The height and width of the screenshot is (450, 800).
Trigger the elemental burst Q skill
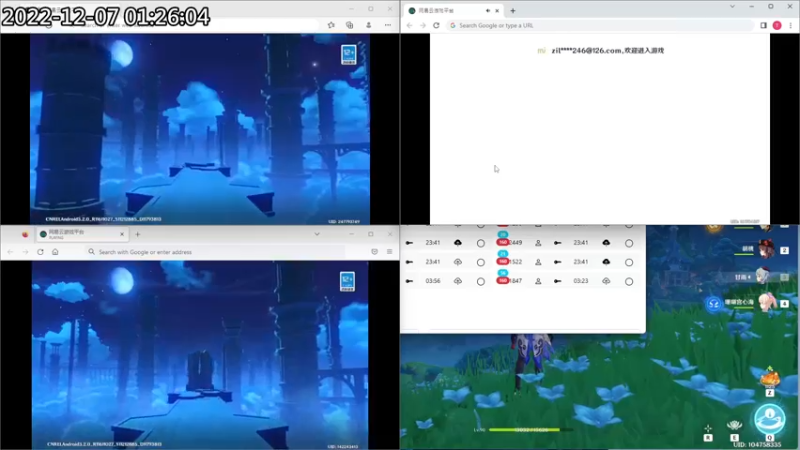[x=769, y=419]
